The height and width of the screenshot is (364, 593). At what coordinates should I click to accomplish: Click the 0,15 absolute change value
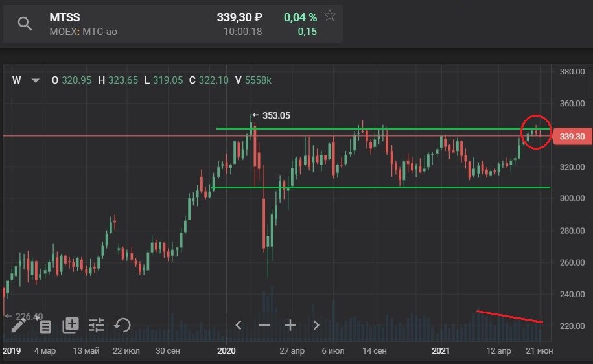coord(307,32)
